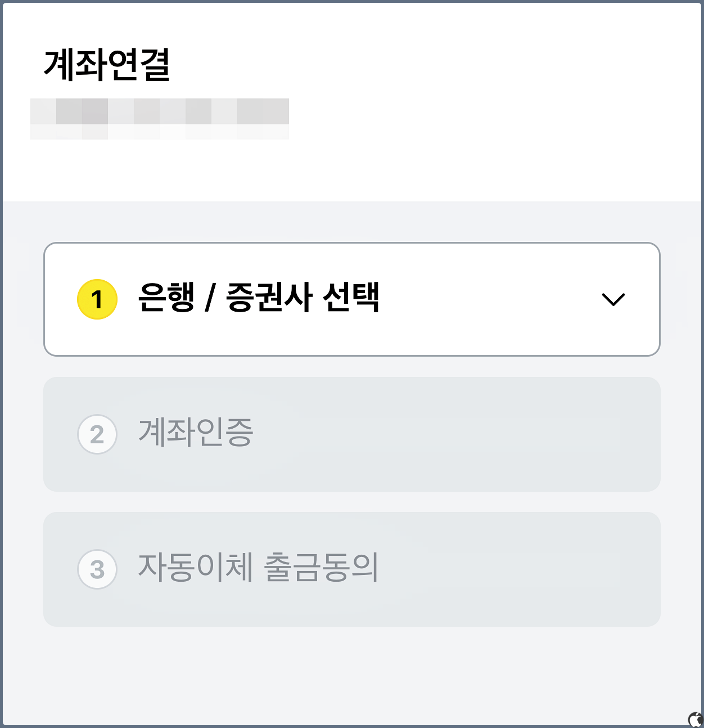
Task: Open the 계좌인증 step card
Action: click(x=352, y=434)
